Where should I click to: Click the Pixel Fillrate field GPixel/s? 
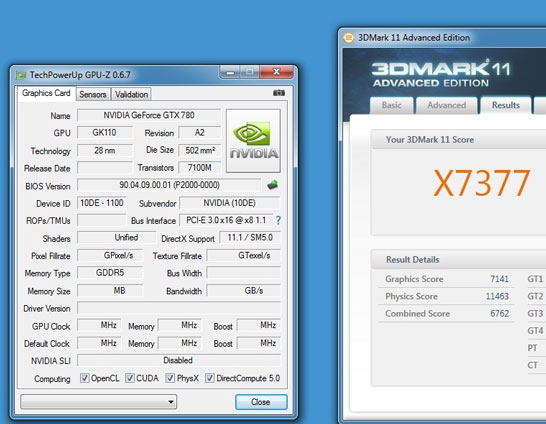click(x=110, y=256)
